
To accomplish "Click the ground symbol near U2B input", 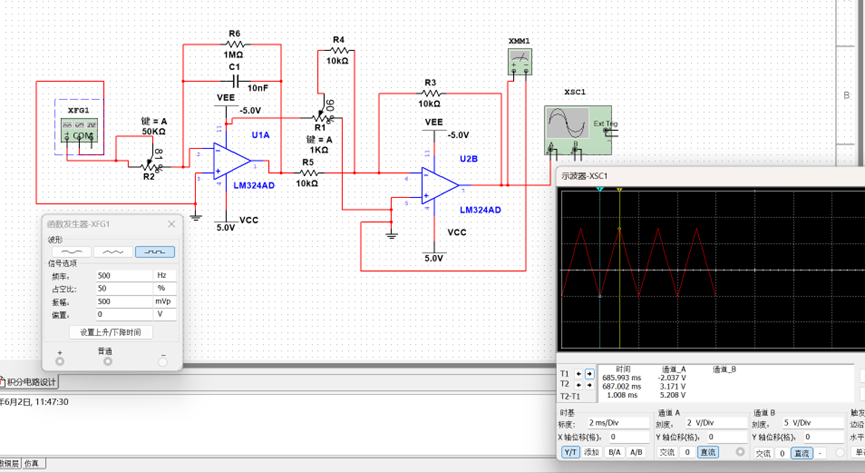I will click(392, 236).
